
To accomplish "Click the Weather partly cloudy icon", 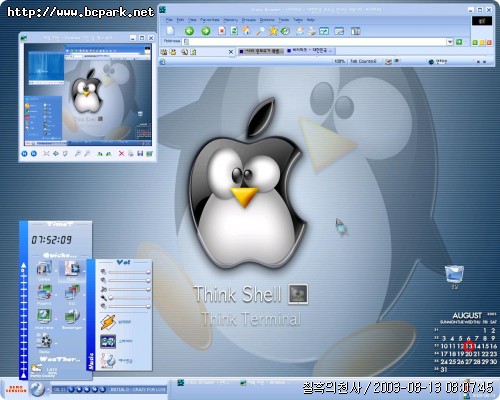I will 36,368.
